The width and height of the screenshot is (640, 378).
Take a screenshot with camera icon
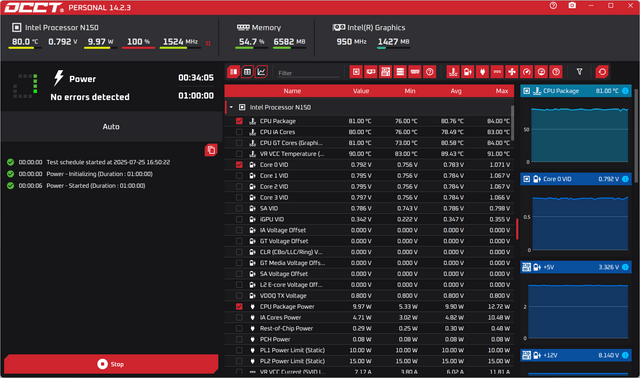572,6
